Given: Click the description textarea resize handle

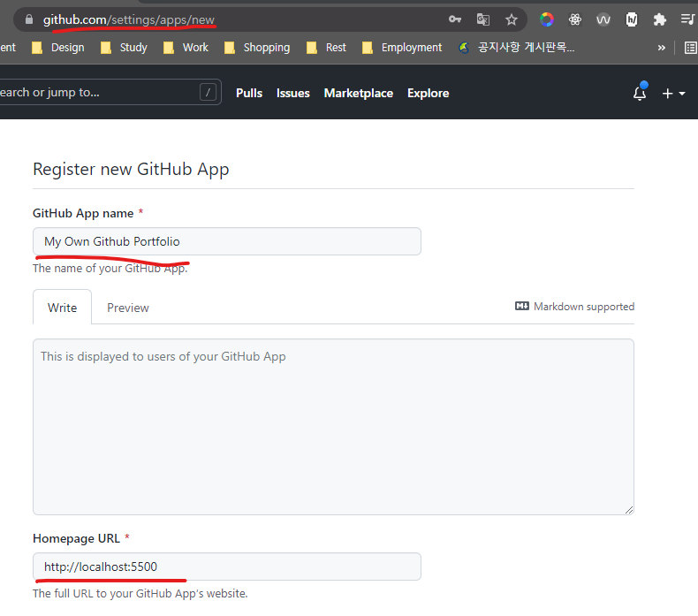Looking at the screenshot, I should click(x=629, y=510).
